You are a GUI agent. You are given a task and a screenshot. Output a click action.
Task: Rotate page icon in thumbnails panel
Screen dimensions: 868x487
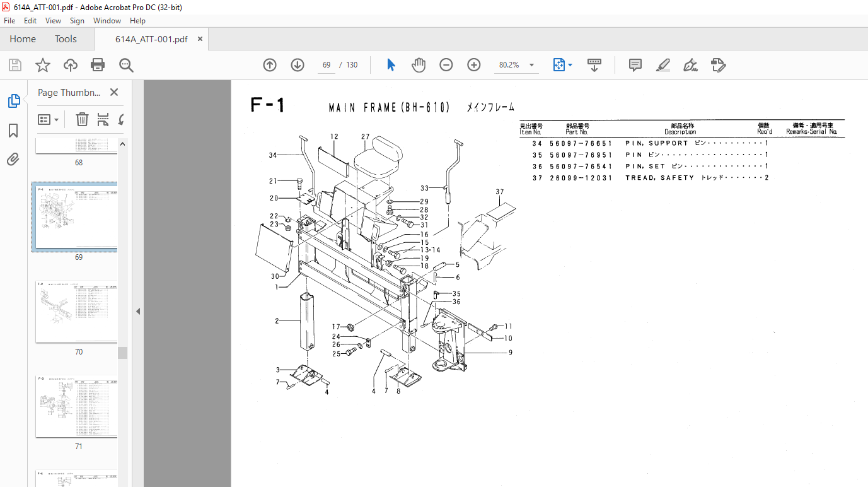(x=121, y=119)
